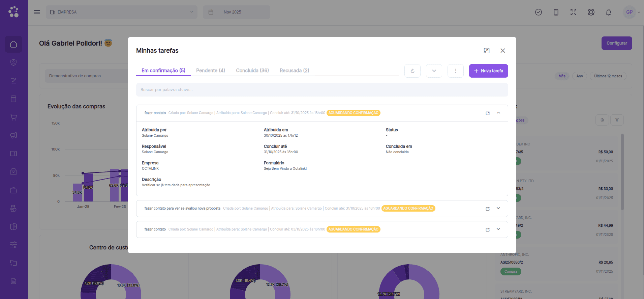The image size is (644, 299).
Task: Open the shopping cart icon in sidebar
Action: pyautogui.click(x=13, y=117)
